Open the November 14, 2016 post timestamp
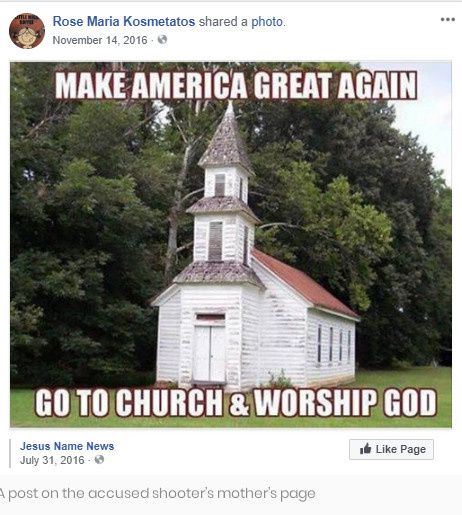 pyautogui.click(x=100, y=40)
